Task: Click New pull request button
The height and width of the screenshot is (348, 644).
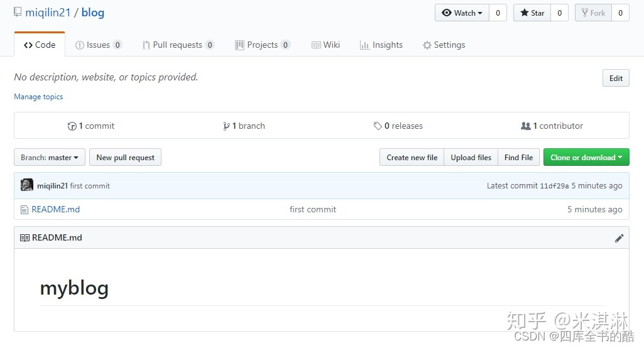Action: click(125, 158)
